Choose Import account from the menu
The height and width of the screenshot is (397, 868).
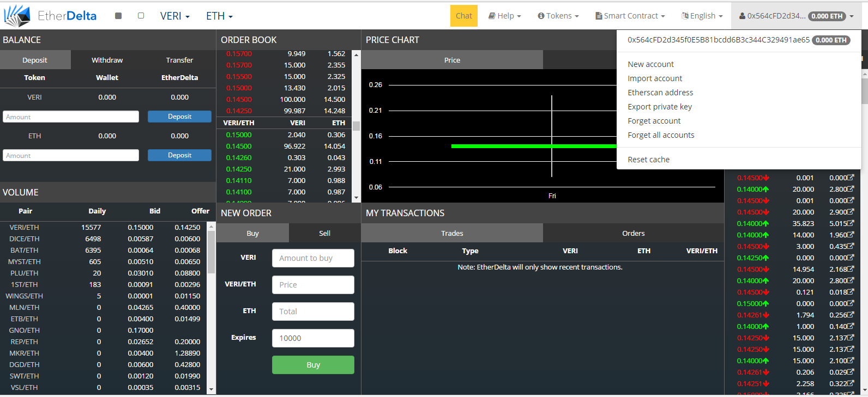(x=655, y=78)
